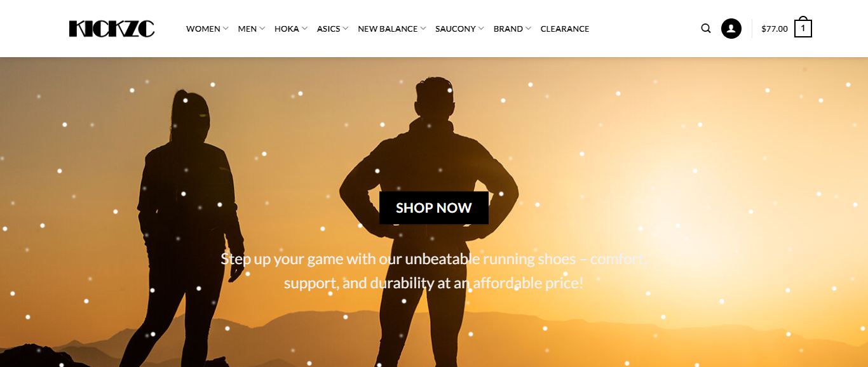
Task: Click the hero tagline about running shoes
Action: pos(434,271)
